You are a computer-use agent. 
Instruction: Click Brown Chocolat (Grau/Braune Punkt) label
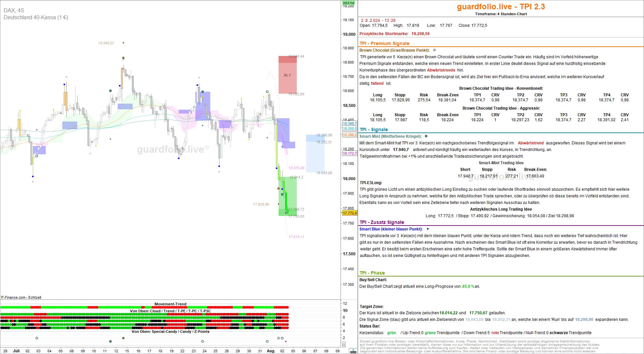(394, 50)
